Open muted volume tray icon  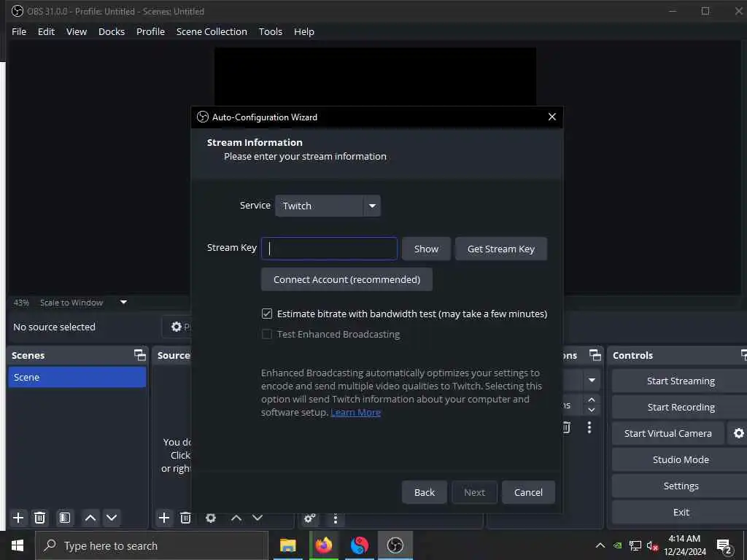[x=652, y=545]
